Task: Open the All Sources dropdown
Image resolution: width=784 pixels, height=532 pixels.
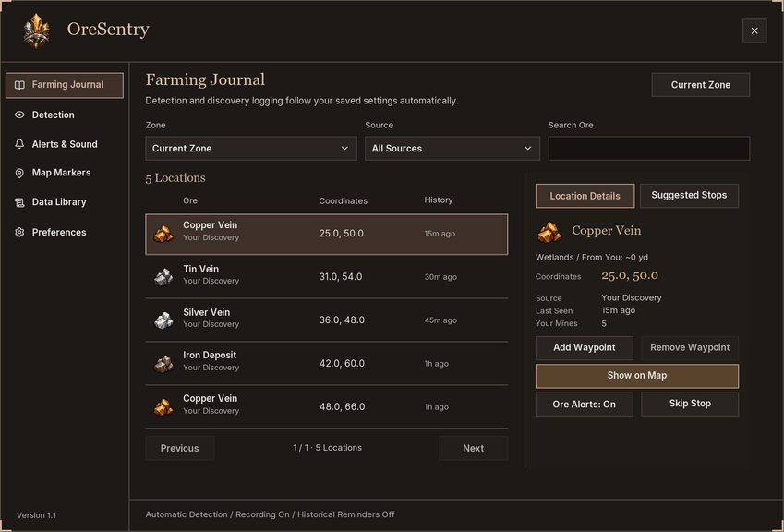Action: (x=452, y=149)
